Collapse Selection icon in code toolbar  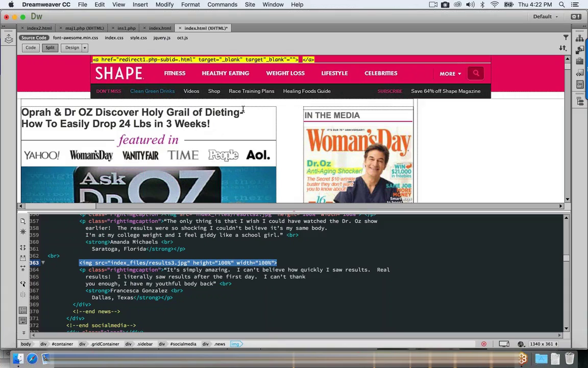click(23, 258)
